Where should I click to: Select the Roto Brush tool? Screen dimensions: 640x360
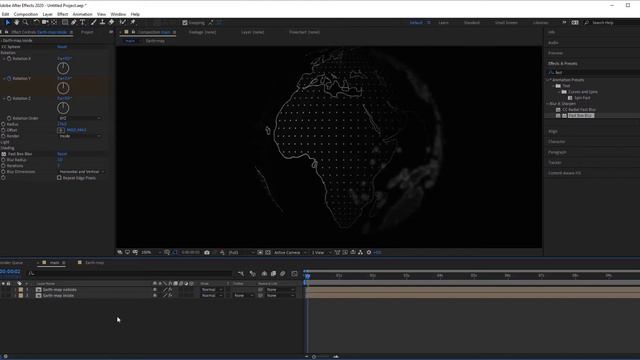[x=122, y=22]
